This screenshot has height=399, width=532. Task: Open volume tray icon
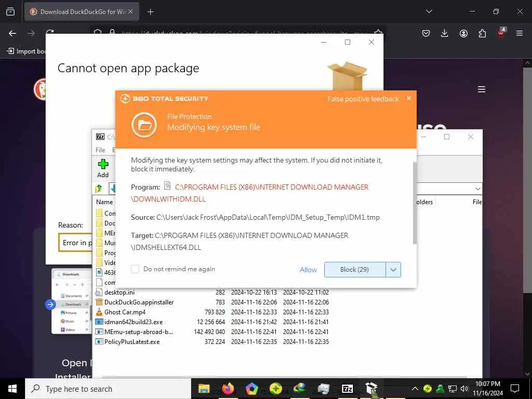point(464,389)
